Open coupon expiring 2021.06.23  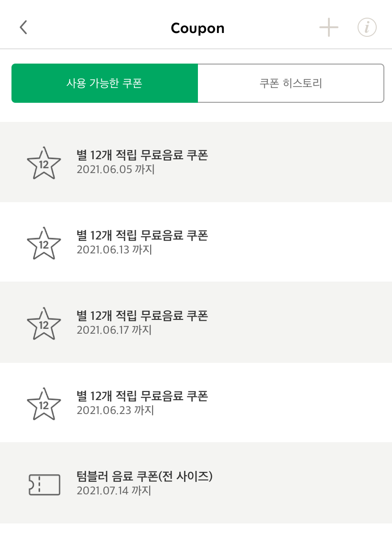196,403
